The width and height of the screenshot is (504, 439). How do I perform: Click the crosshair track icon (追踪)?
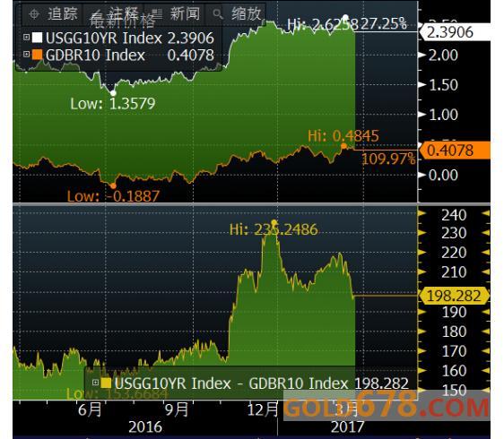(x=34, y=14)
